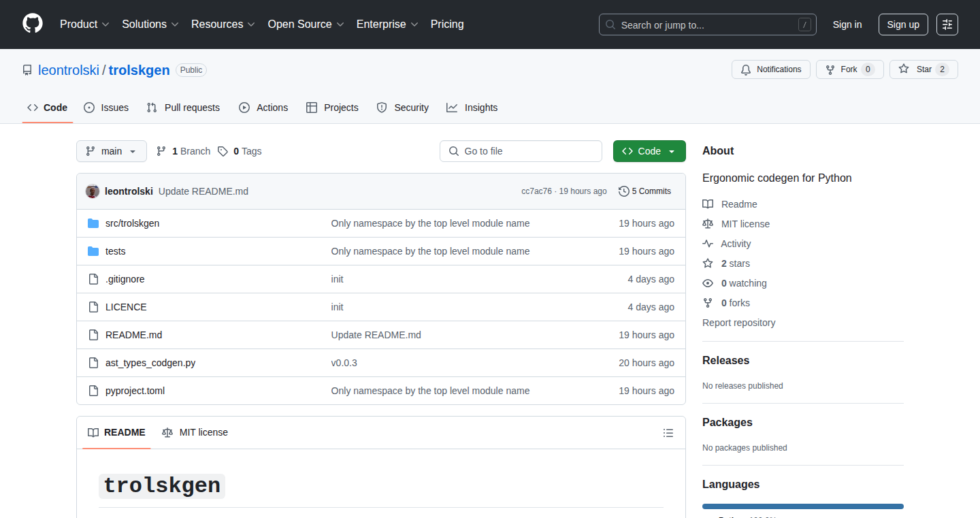View the 5 Commits history
This screenshot has height=518, width=980.
point(645,191)
